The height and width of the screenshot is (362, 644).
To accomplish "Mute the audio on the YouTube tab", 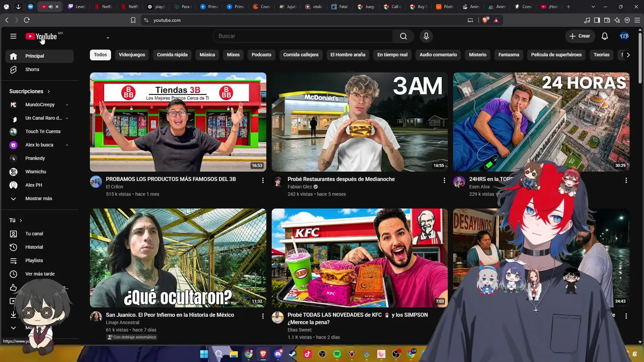I will click(50, 7).
